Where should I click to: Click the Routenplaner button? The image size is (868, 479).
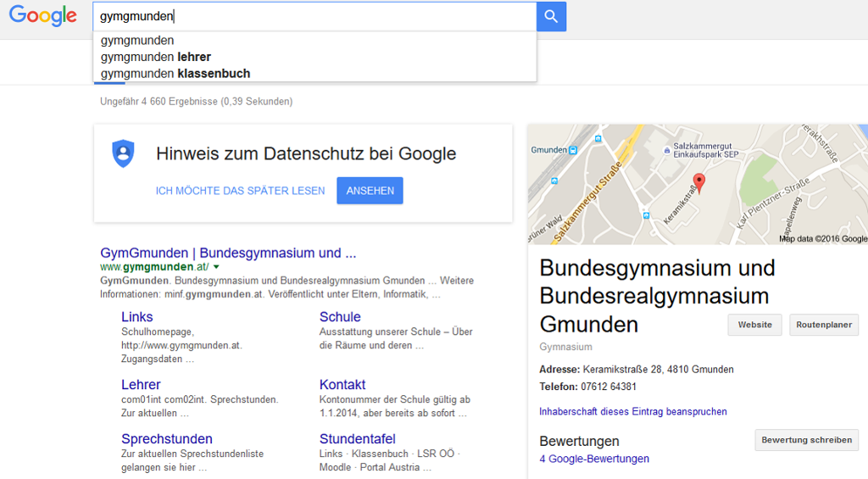click(824, 325)
